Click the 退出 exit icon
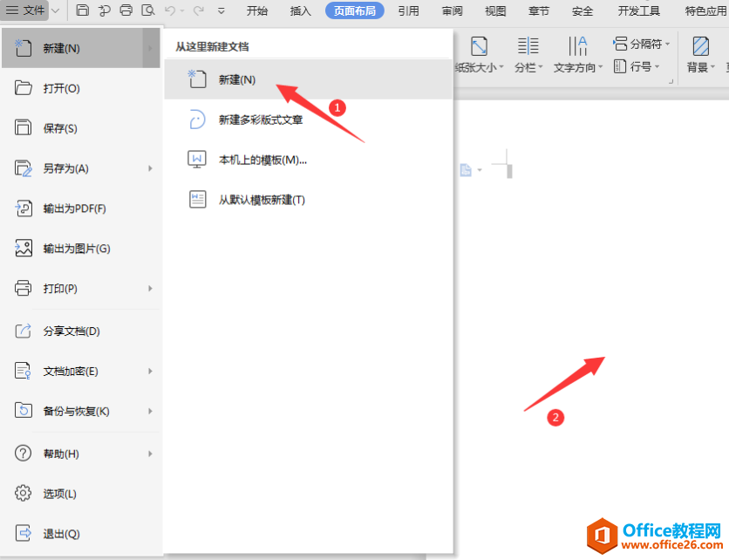 (24, 533)
